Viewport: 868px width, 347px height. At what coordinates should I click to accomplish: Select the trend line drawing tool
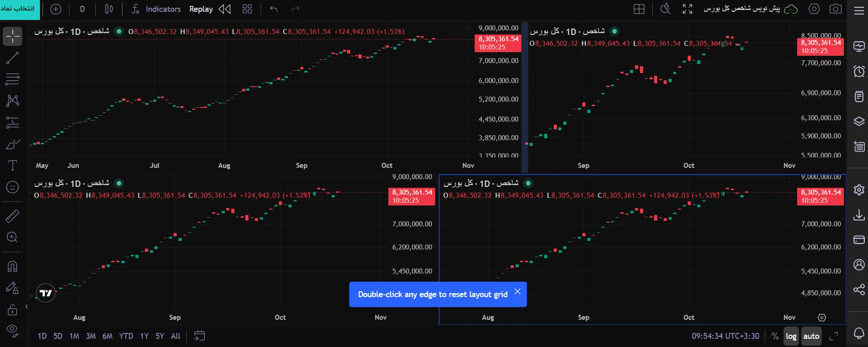tap(13, 58)
